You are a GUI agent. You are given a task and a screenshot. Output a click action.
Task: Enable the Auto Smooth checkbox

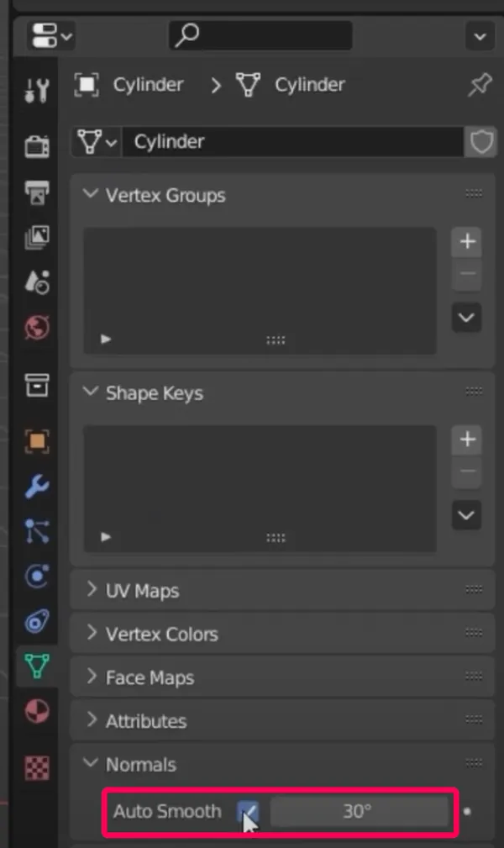coord(248,811)
